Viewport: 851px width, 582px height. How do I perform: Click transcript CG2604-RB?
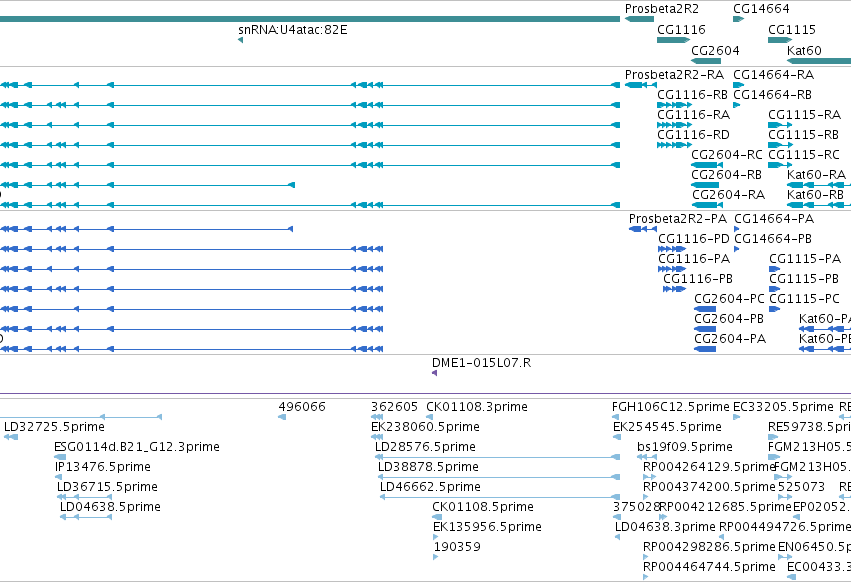click(705, 185)
